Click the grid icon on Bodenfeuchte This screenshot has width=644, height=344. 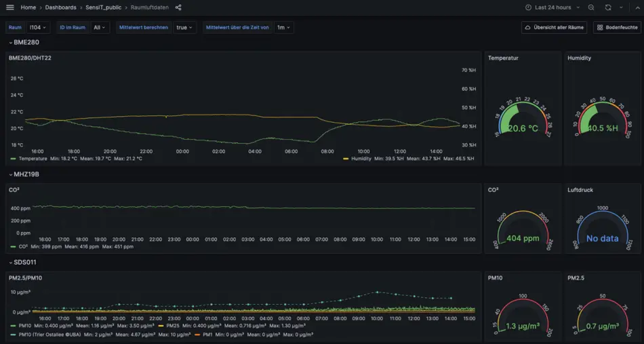click(x=599, y=28)
